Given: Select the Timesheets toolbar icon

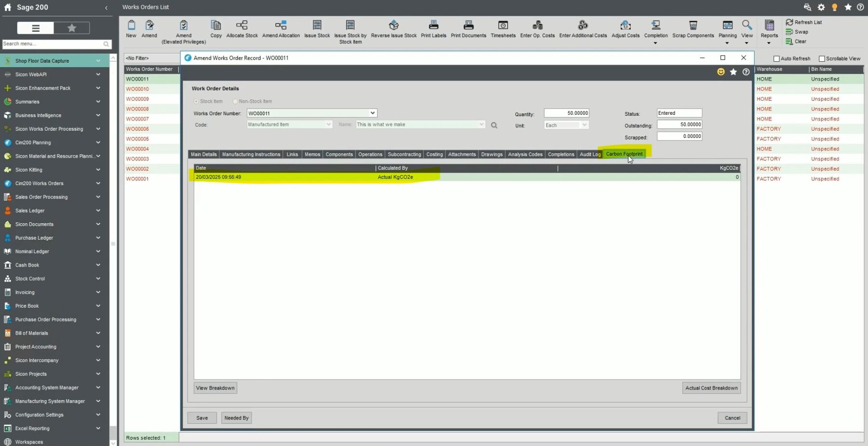Looking at the screenshot, I should click(503, 26).
